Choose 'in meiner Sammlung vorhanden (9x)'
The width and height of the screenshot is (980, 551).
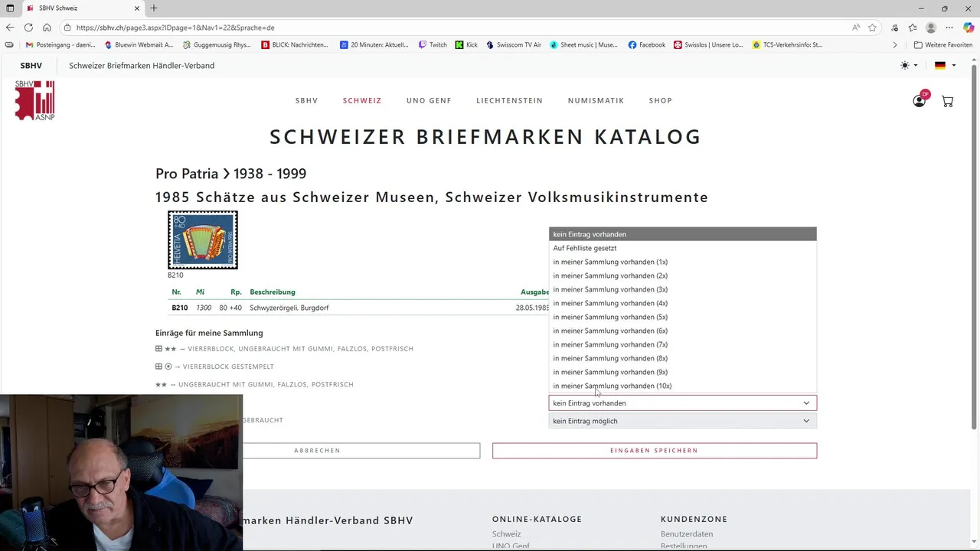click(683, 372)
